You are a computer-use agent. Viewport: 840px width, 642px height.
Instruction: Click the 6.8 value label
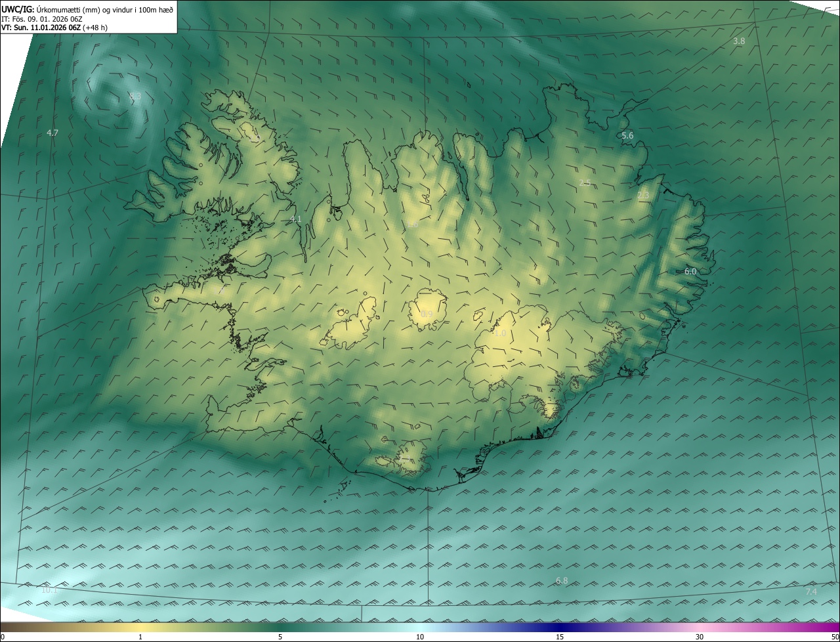coord(562,581)
